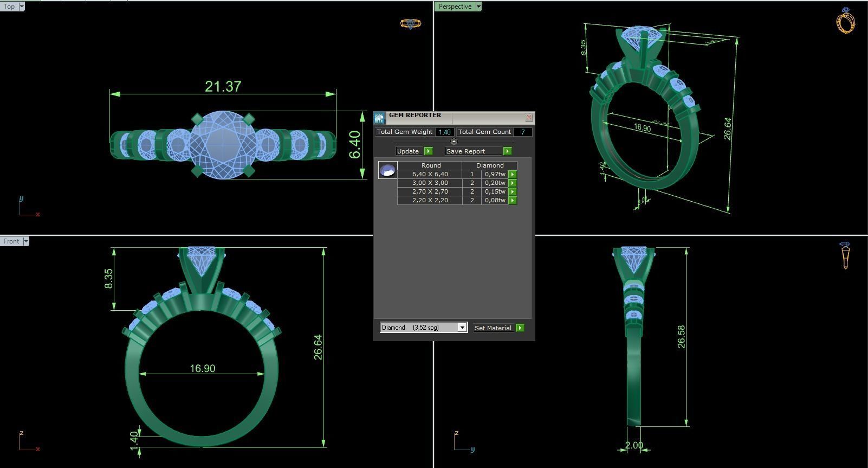The height and width of the screenshot is (468, 868).
Task: Click the 1.40 dimension in Front view
Action: pyautogui.click(x=134, y=440)
